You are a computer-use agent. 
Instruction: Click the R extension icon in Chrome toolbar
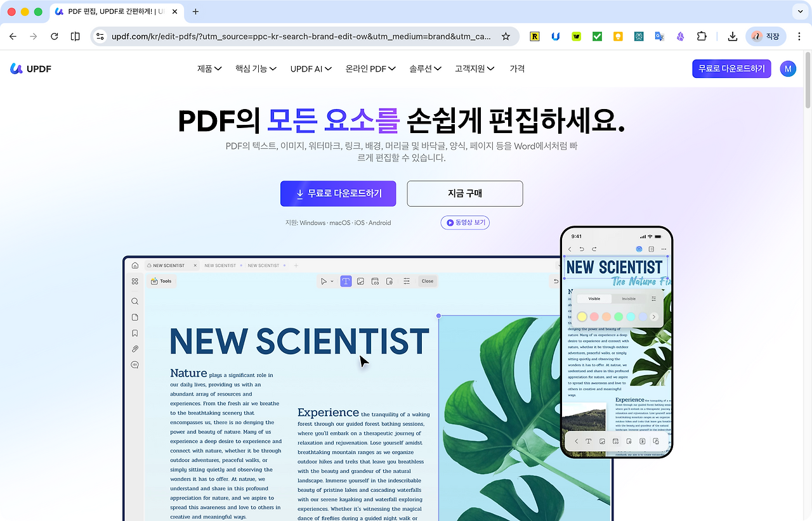tap(535, 37)
